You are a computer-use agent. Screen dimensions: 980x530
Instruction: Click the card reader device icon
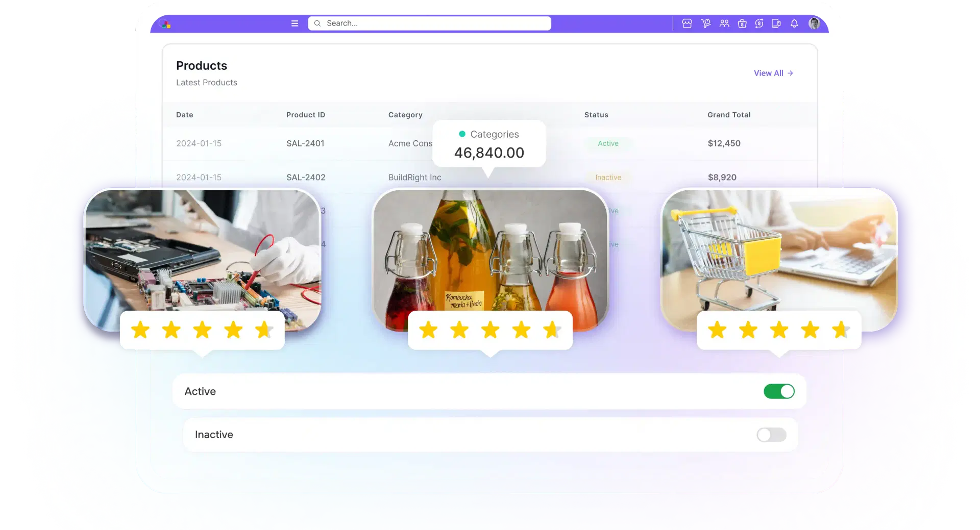click(776, 23)
